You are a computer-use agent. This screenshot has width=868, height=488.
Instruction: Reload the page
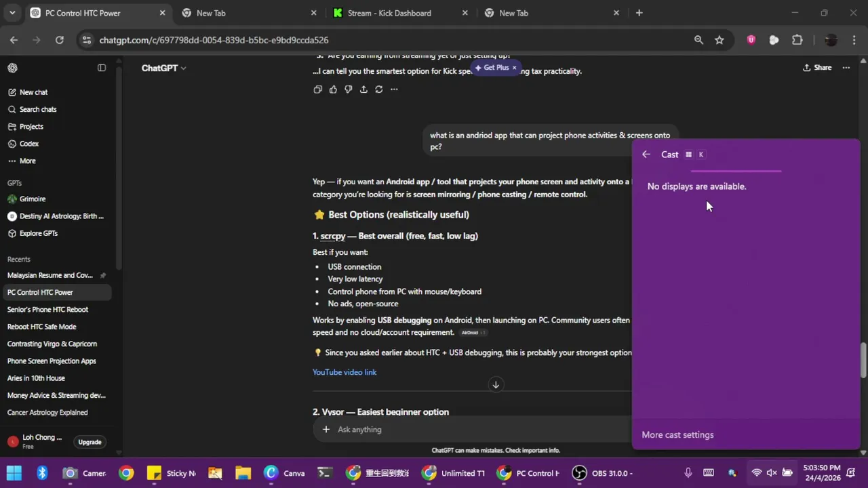click(x=59, y=40)
